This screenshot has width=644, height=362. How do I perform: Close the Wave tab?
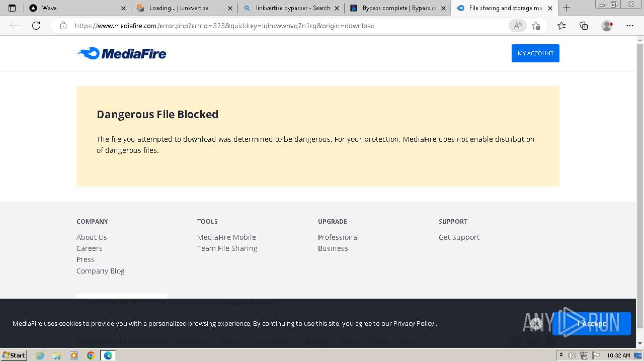pos(124,8)
